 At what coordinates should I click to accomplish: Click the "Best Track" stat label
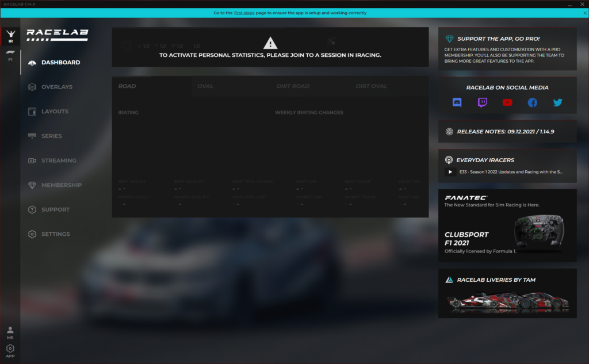pyautogui.click(x=358, y=182)
